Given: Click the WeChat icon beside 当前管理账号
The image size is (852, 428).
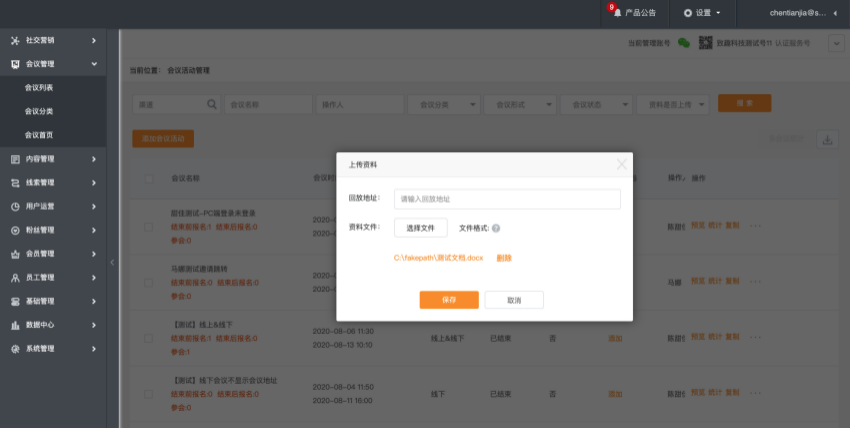Looking at the screenshot, I should pyautogui.click(x=684, y=43).
